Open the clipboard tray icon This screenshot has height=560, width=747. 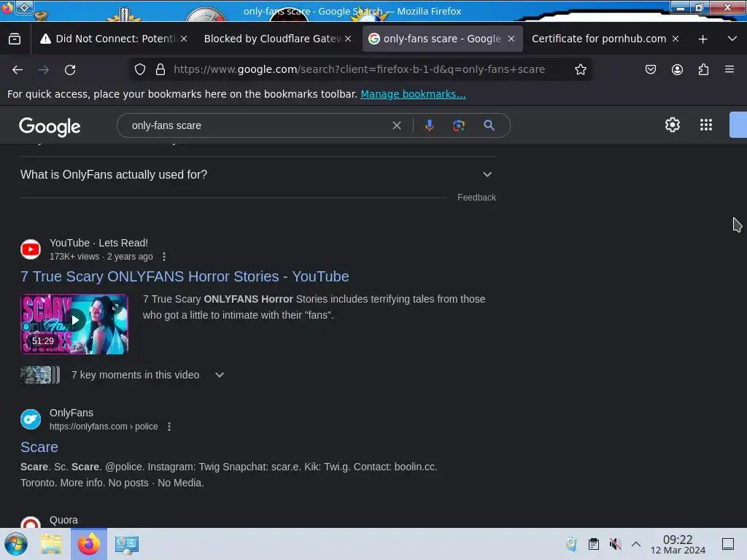click(594, 544)
